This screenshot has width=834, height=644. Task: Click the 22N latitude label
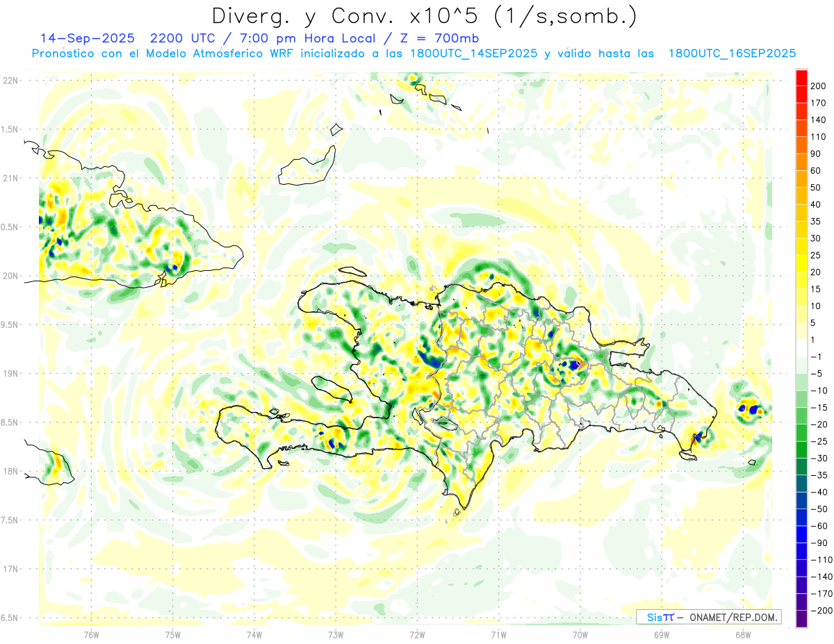(10, 81)
